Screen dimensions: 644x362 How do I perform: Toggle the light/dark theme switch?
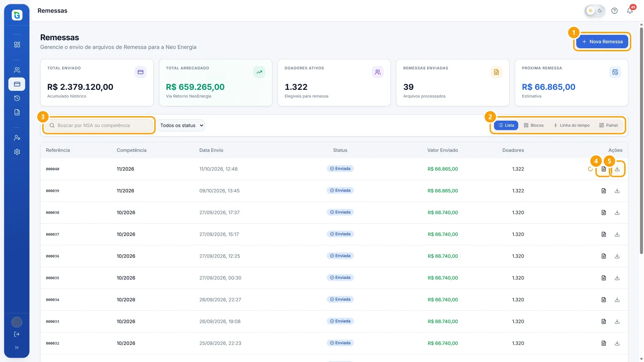[x=595, y=11]
